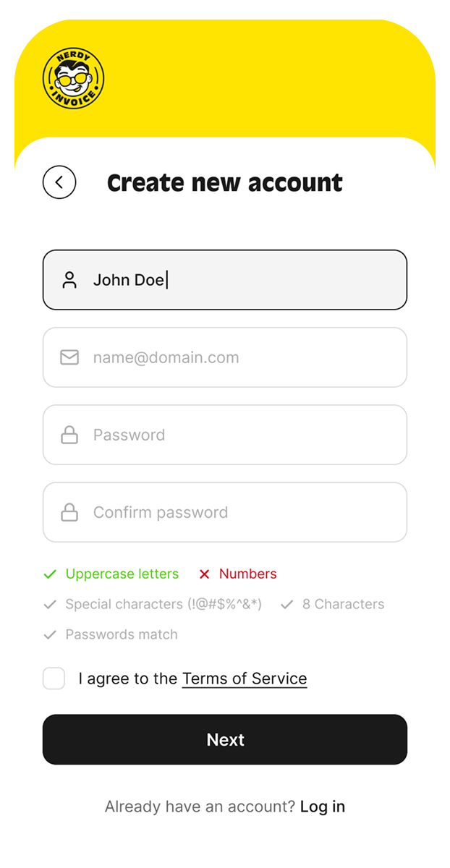
Task: Click the Nerdy Invoice logo
Action: coord(73,79)
